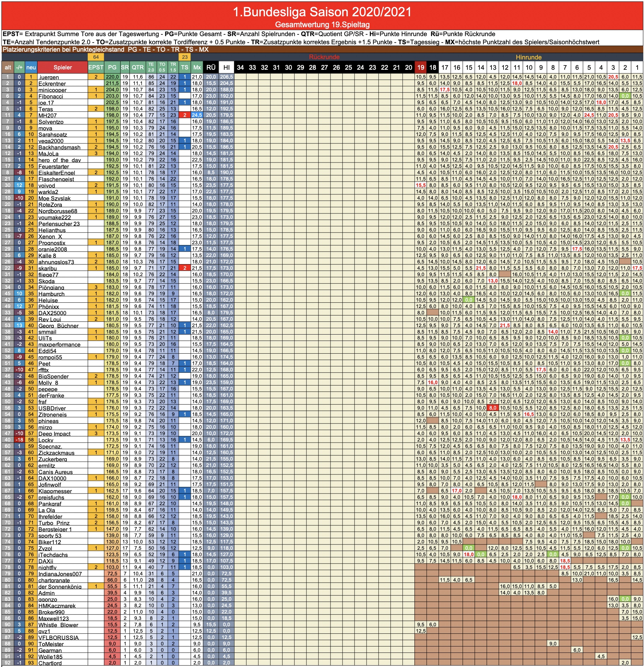Click player name 'maxperformance'
This screenshot has height=667, width=644.
[59, 344]
